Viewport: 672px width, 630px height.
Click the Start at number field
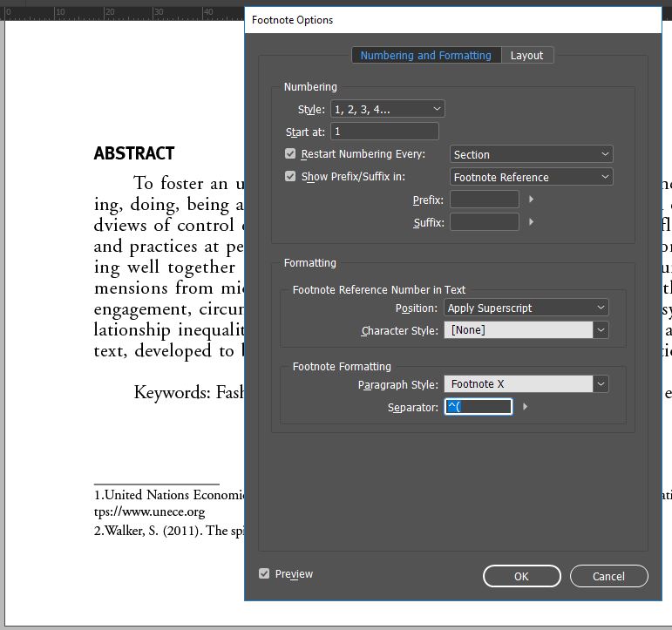[x=384, y=132]
